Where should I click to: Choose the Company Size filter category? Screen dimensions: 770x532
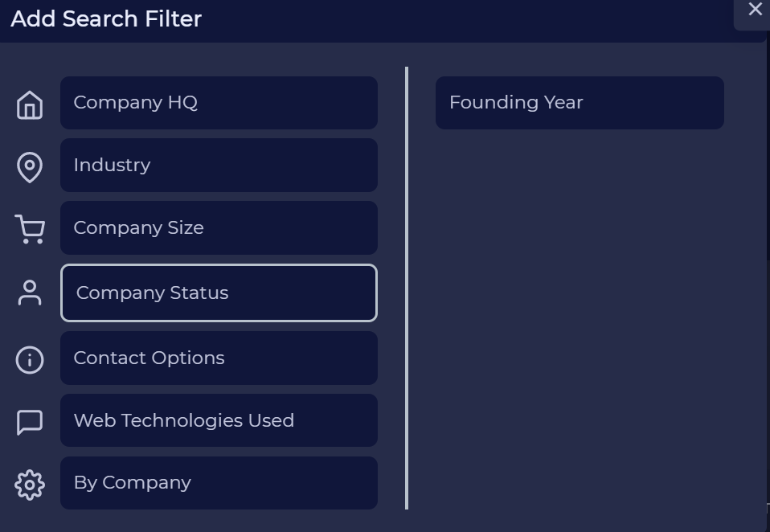coord(219,227)
